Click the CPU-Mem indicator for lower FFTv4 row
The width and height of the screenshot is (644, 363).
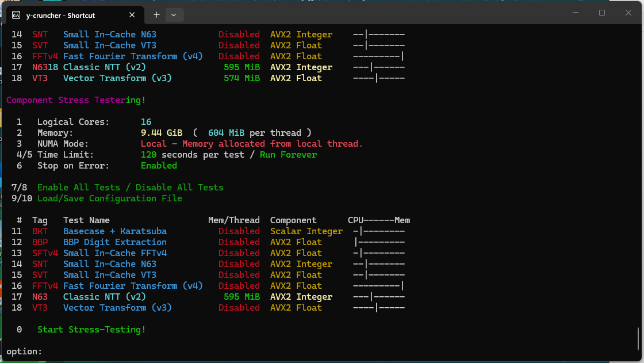tap(379, 286)
